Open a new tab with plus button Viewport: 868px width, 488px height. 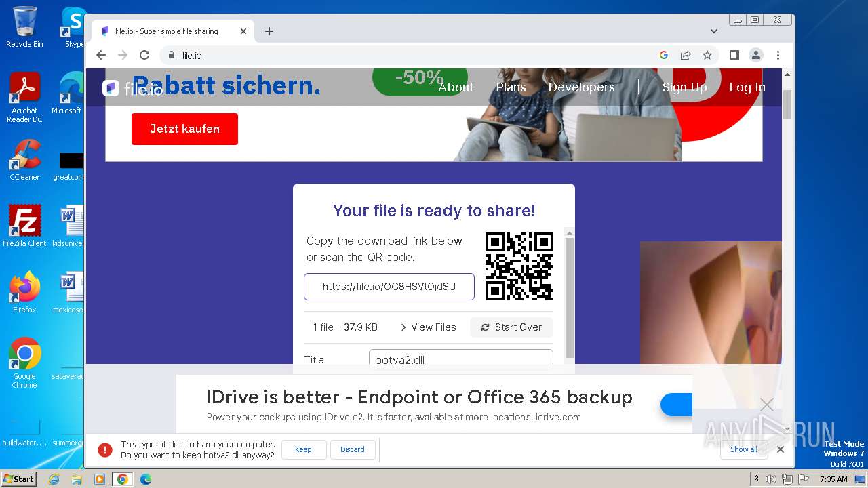coord(269,31)
